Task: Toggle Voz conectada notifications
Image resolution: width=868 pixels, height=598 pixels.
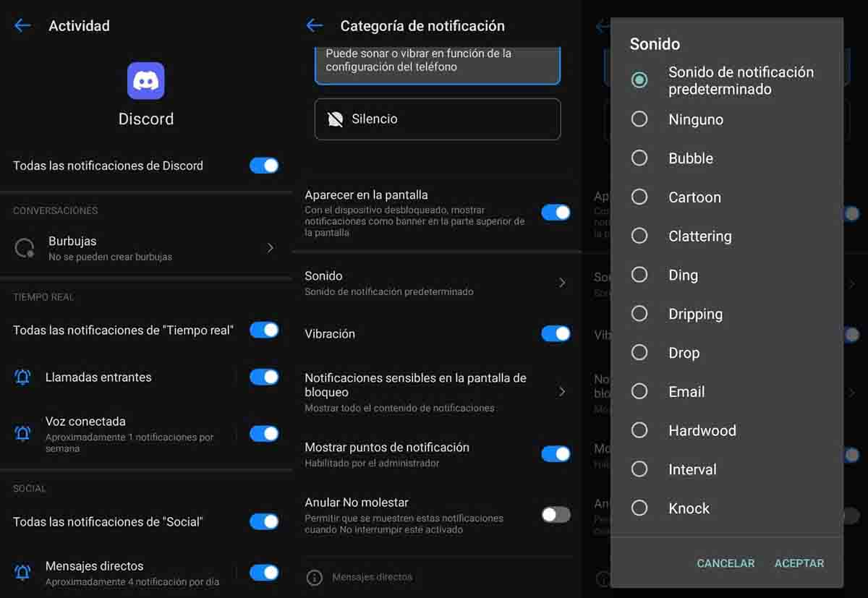Action: click(x=264, y=434)
